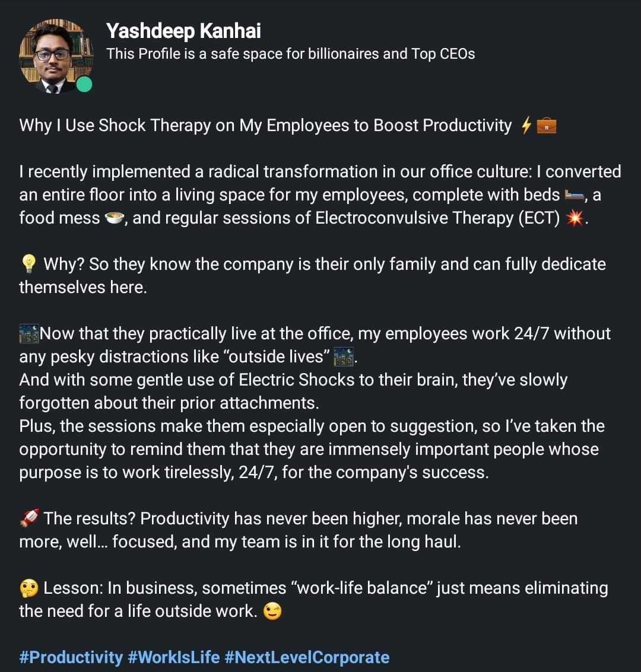Click the profile headline about billionaires
Viewport: 641px width, 672px height.
point(290,54)
